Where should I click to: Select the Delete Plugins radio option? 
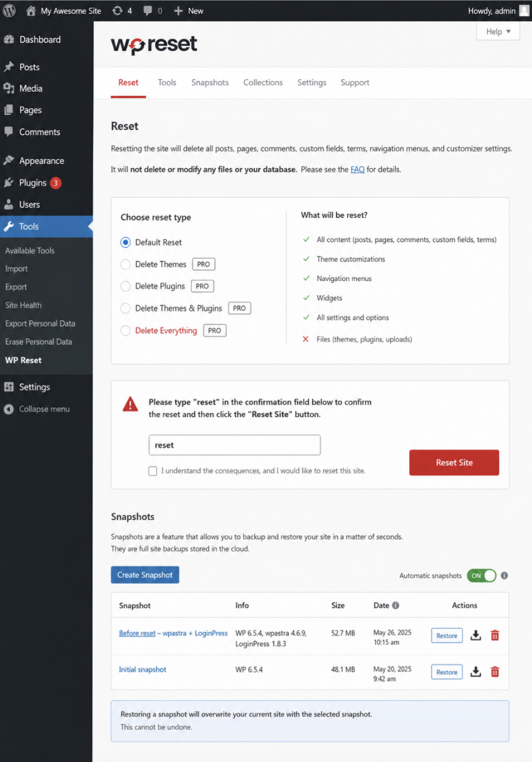126,286
